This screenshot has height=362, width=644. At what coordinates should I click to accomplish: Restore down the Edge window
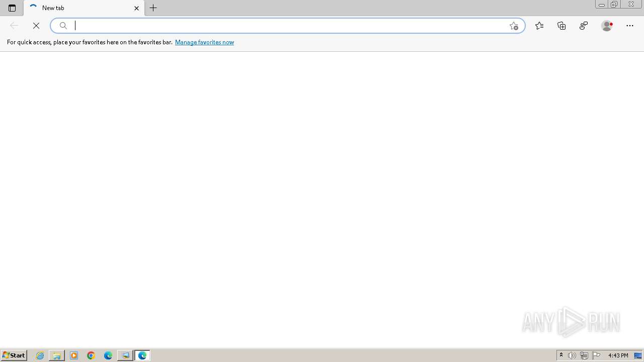[614, 5]
